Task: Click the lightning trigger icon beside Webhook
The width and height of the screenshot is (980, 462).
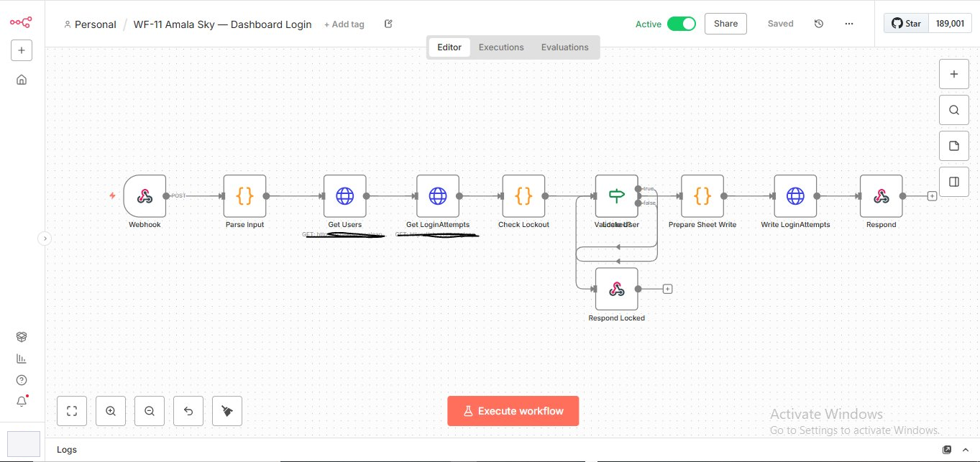Action: [112, 195]
